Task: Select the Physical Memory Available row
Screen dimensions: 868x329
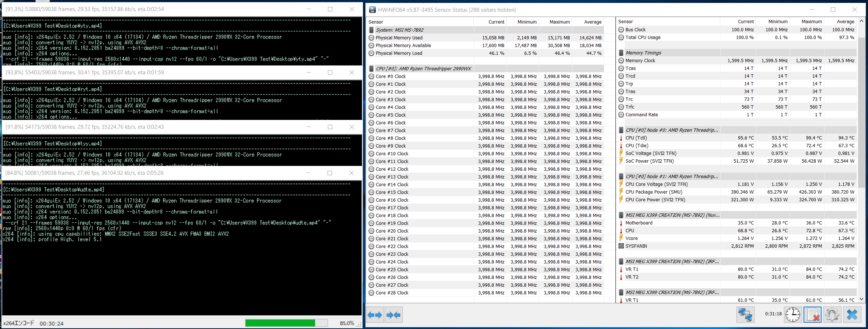Action: coord(485,45)
